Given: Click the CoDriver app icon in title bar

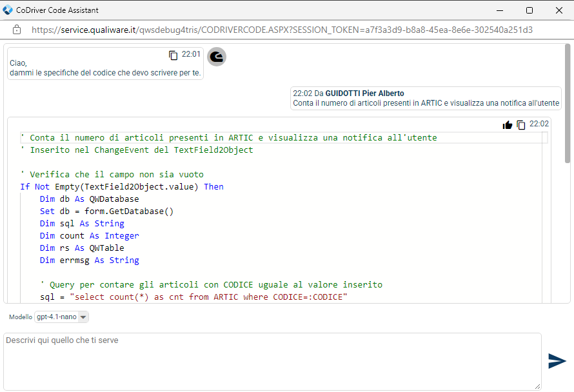Looking at the screenshot, I should coord(8,10).
